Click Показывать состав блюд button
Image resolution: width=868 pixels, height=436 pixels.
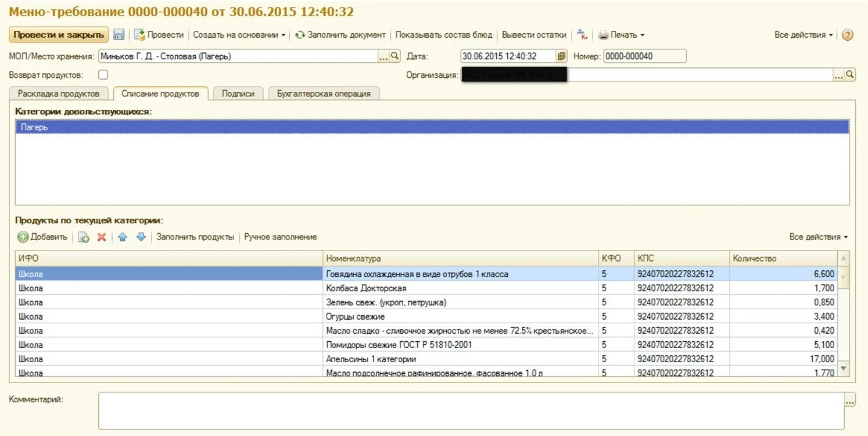point(444,35)
